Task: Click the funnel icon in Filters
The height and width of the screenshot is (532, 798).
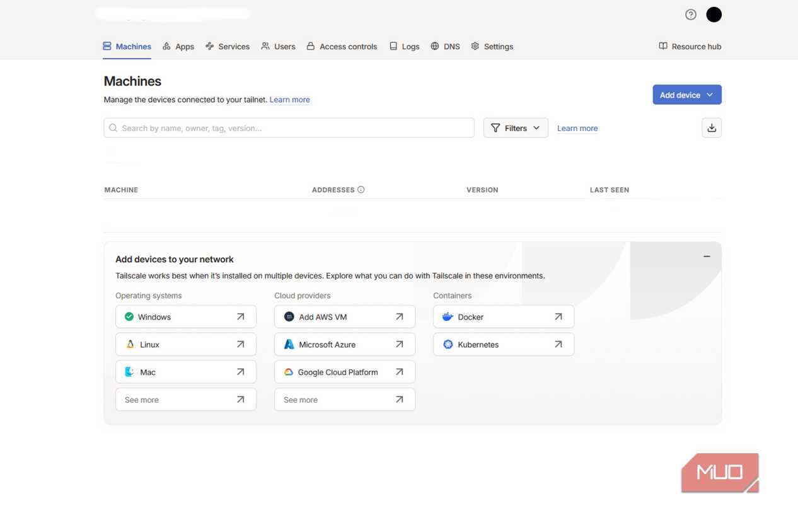Action: (x=495, y=128)
